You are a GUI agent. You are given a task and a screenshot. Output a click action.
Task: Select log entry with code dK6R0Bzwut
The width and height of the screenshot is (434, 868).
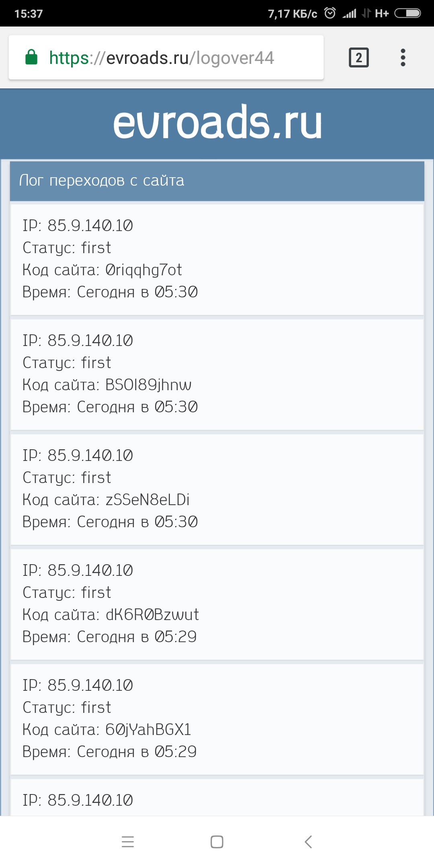click(x=217, y=604)
